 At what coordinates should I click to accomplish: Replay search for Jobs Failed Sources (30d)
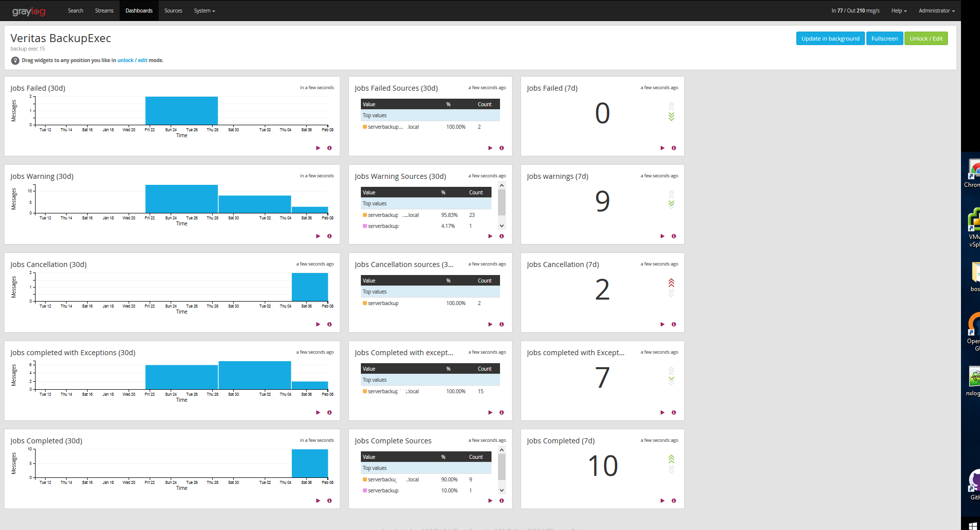click(x=491, y=148)
